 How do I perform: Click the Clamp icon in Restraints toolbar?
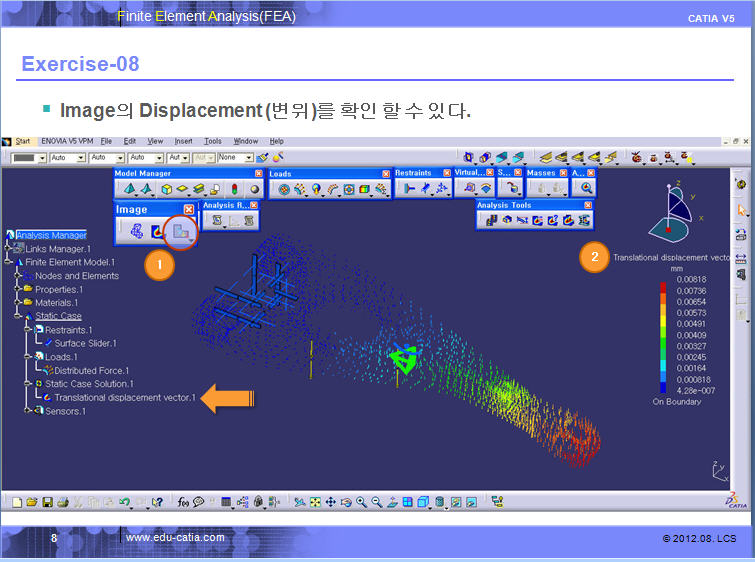(x=409, y=188)
